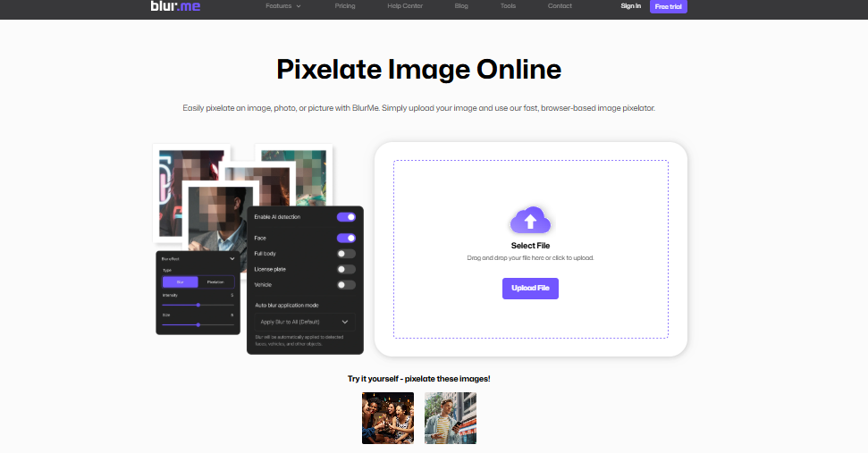Switch on the Vehicle toggle
Viewport: 868px width, 453px height.
click(346, 285)
